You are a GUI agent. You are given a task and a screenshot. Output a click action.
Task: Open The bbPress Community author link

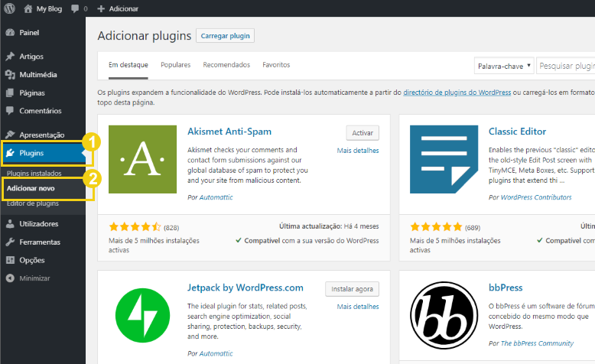(x=537, y=343)
